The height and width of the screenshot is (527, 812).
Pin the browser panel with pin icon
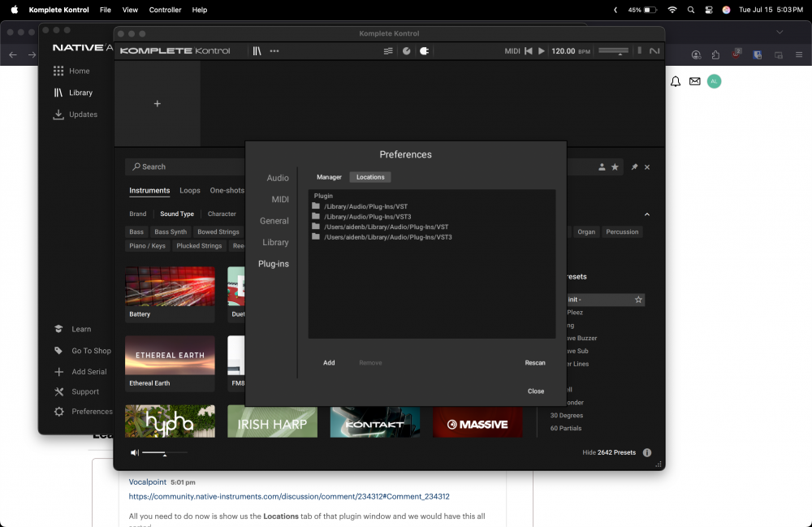coord(634,166)
